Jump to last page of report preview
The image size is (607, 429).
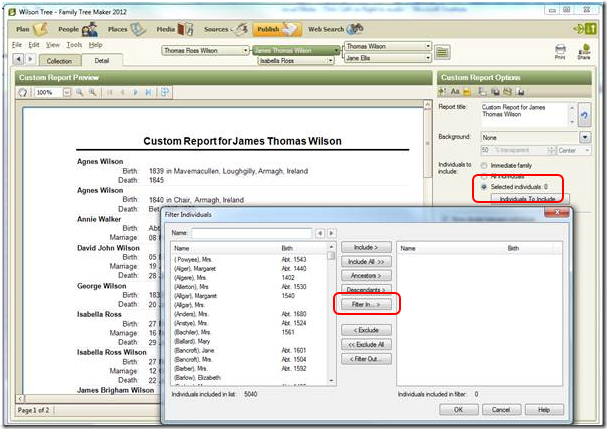pyautogui.click(x=148, y=92)
